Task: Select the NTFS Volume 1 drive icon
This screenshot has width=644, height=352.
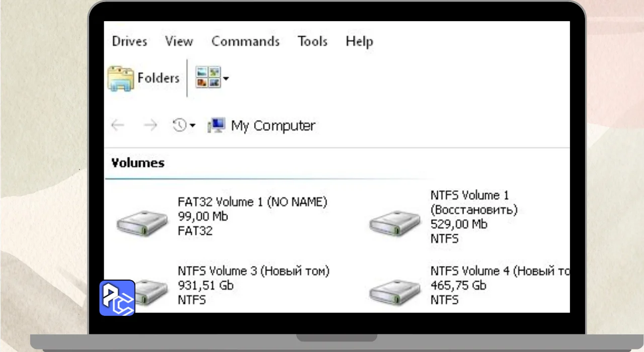Action: click(x=395, y=224)
